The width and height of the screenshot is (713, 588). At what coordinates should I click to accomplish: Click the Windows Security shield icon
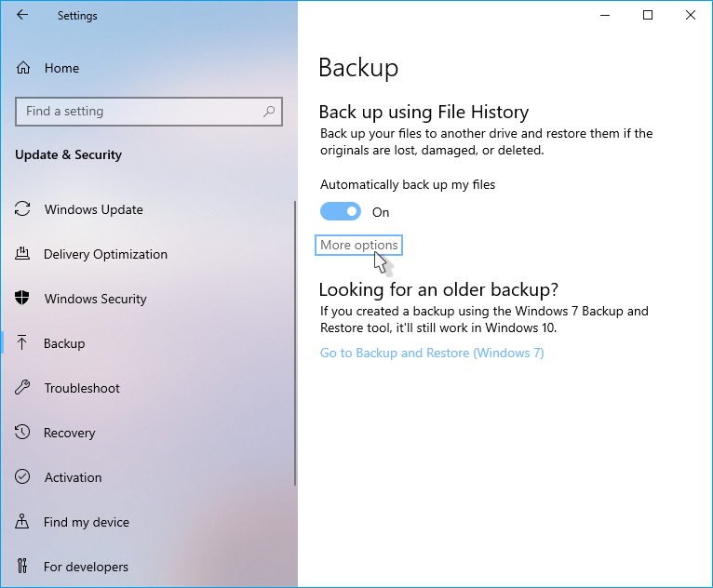tap(23, 299)
